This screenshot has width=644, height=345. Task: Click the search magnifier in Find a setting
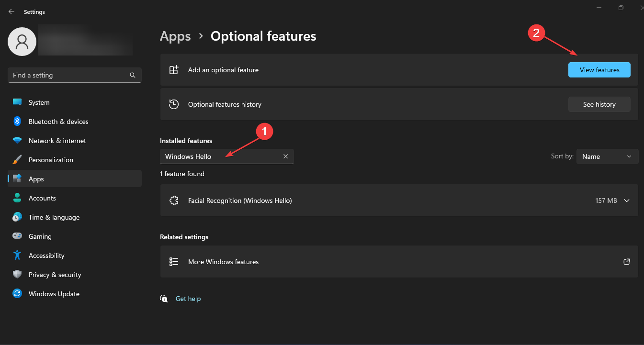133,75
